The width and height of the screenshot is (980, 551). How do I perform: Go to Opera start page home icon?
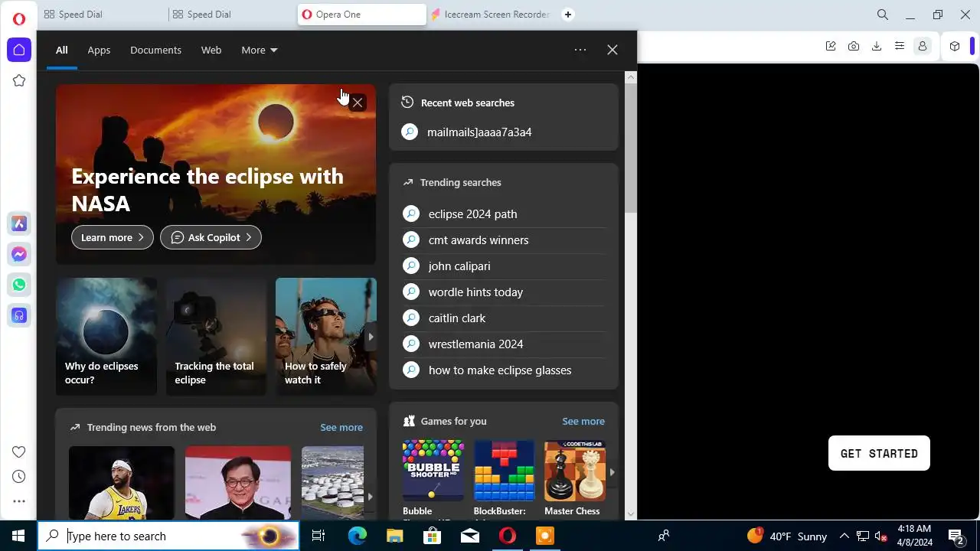click(x=19, y=50)
